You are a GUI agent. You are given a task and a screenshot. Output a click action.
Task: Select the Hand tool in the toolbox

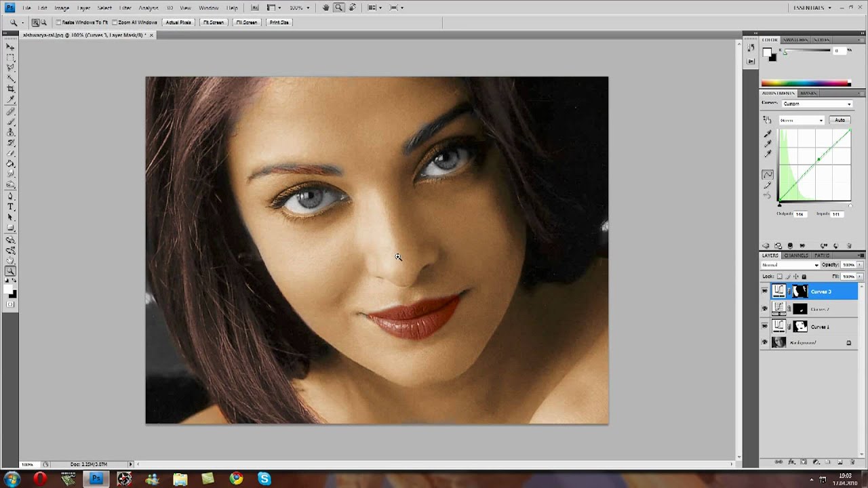[x=10, y=261]
